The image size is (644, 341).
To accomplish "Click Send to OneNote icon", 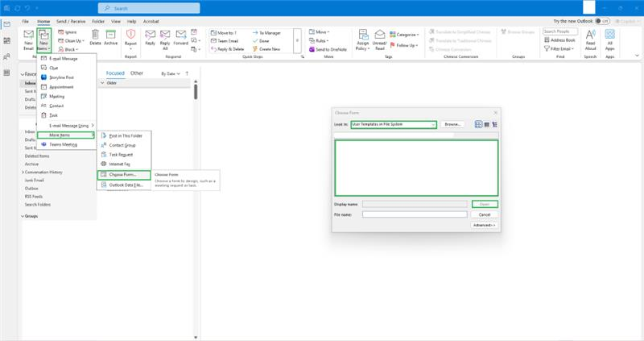I will 312,49.
